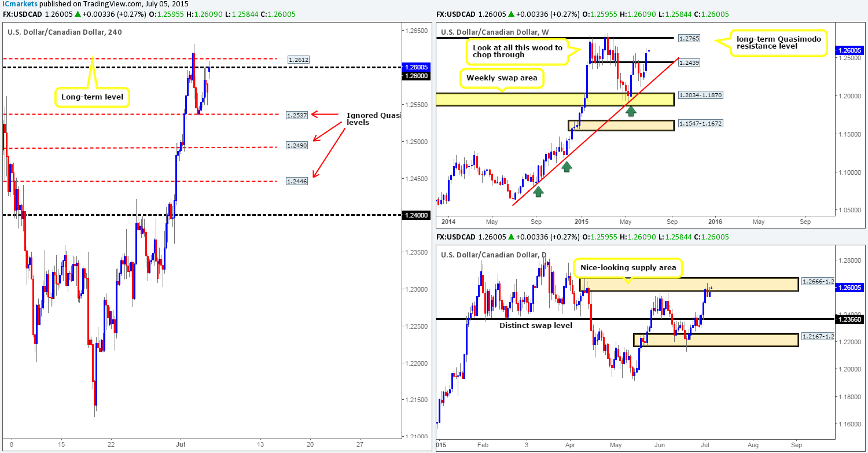
Task: Click the 1.2612 long-term level price label
Action: (298, 59)
